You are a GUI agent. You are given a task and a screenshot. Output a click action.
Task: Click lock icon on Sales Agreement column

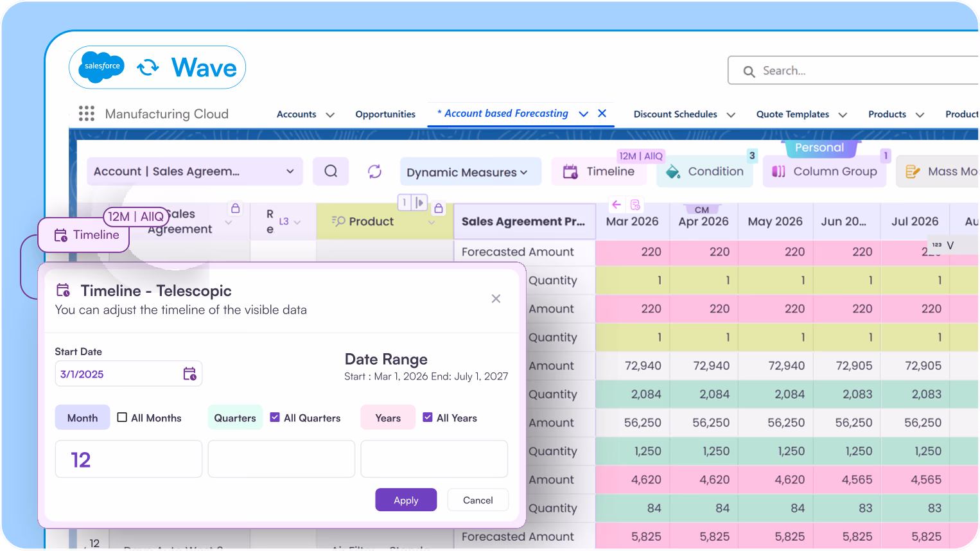click(236, 208)
